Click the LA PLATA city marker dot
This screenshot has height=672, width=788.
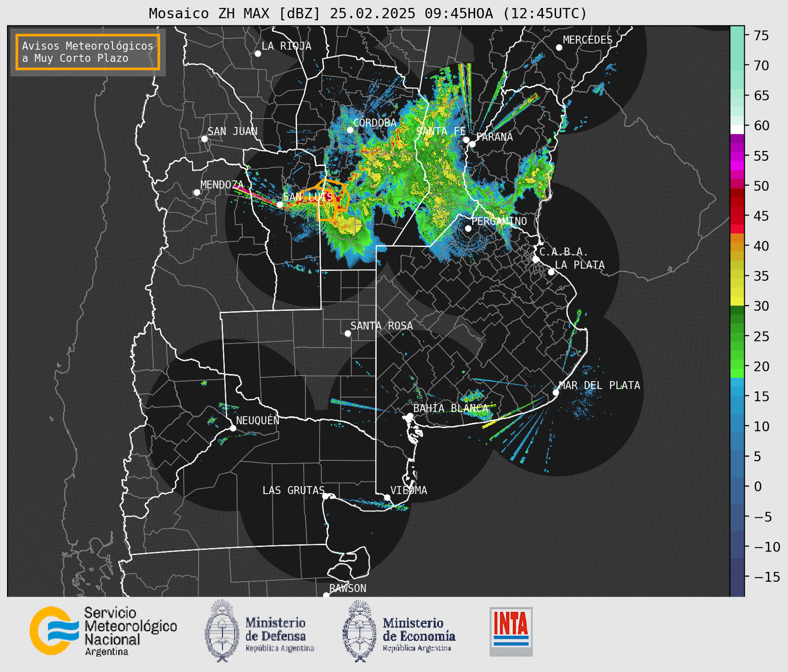click(551, 272)
